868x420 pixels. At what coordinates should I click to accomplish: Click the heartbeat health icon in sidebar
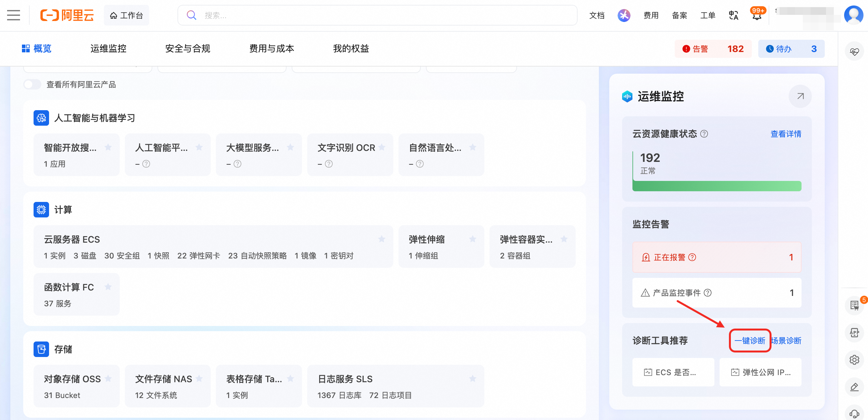[854, 52]
